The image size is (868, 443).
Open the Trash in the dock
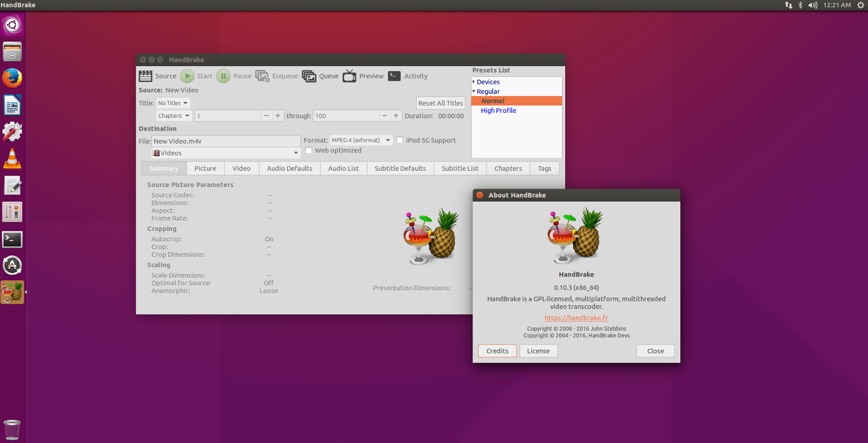coord(12,429)
